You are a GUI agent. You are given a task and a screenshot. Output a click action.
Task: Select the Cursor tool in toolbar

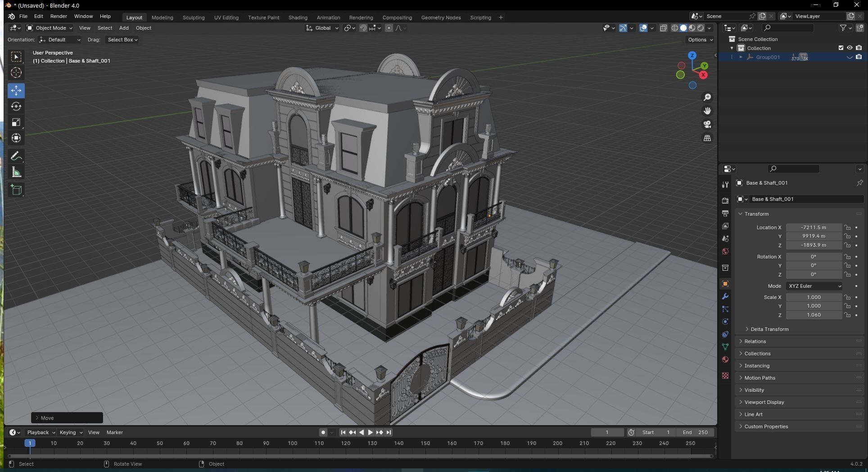click(16, 73)
